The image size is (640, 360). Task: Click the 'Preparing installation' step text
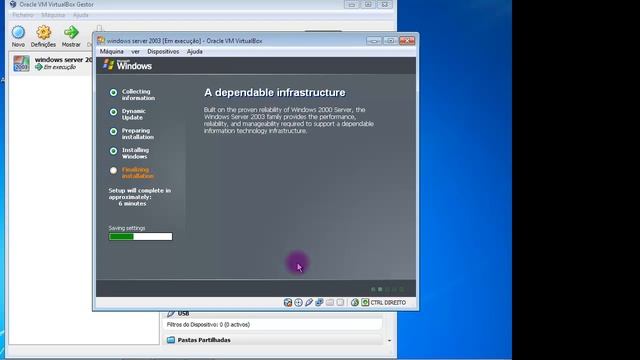(x=138, y=134)
